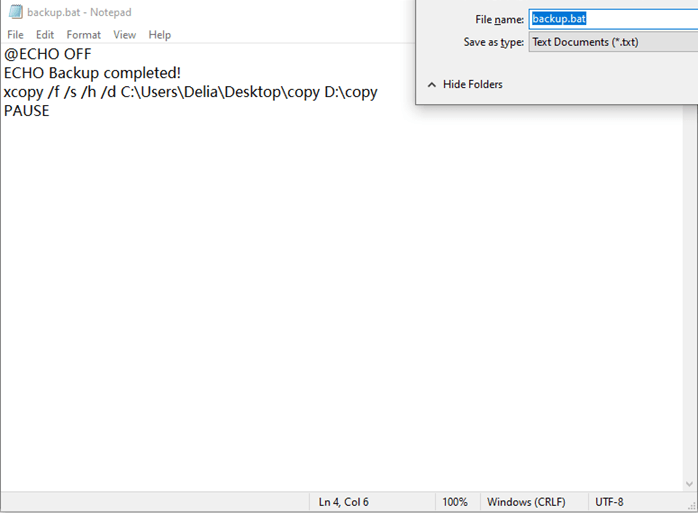Click the UTF-8 encoding indicator
The width and height of the screenshot is (698, 513).
pyautogui.click(x=610, y=502)
